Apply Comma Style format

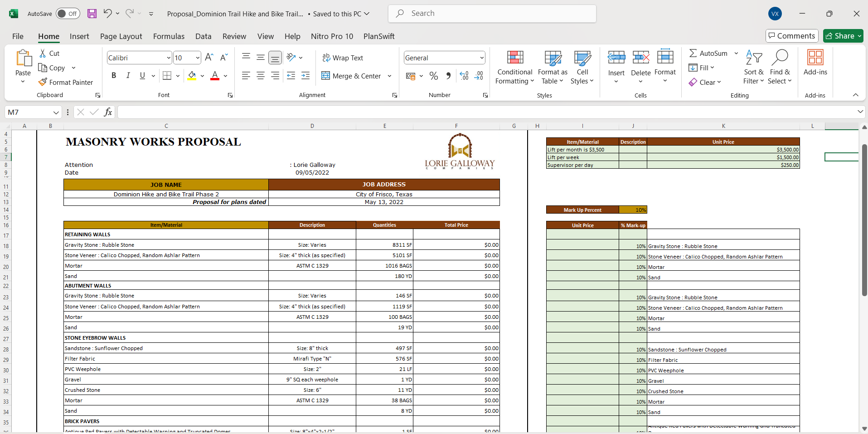[x=448, y=76]
